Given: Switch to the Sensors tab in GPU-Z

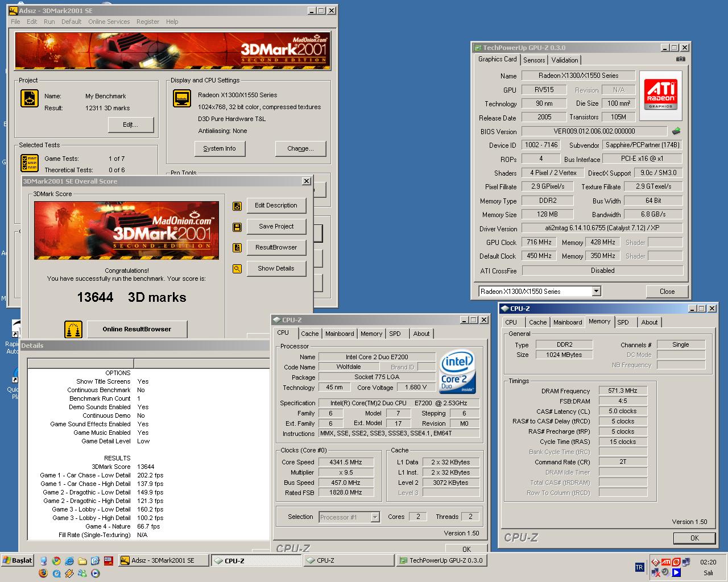Looking at the screenshot, I should (x=534, y=60).
